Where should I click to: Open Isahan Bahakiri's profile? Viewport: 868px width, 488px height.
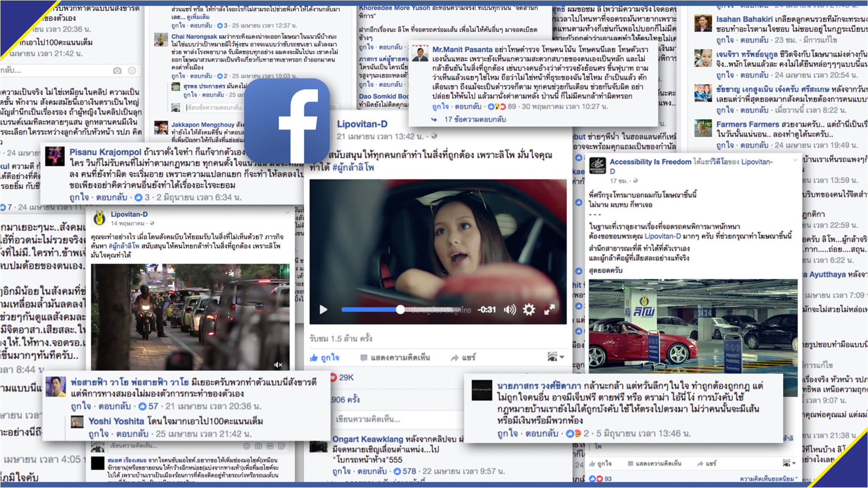[744, 19]
